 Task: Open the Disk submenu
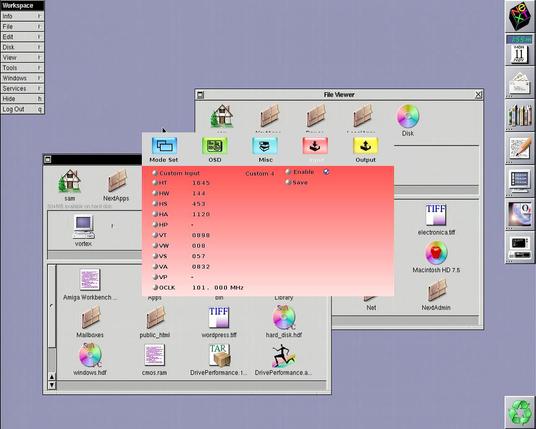point(22,47)
